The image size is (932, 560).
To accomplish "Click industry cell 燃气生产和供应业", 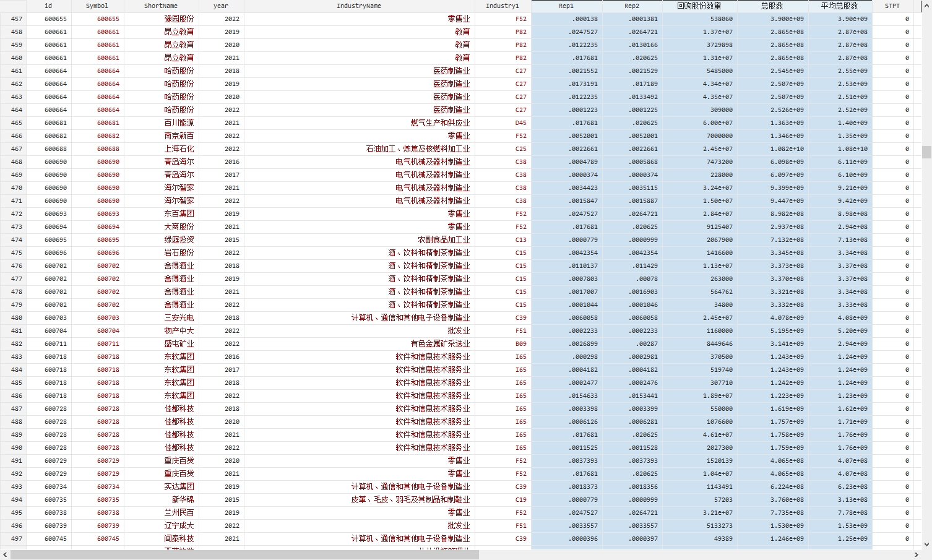I will [x=440, y=123].
